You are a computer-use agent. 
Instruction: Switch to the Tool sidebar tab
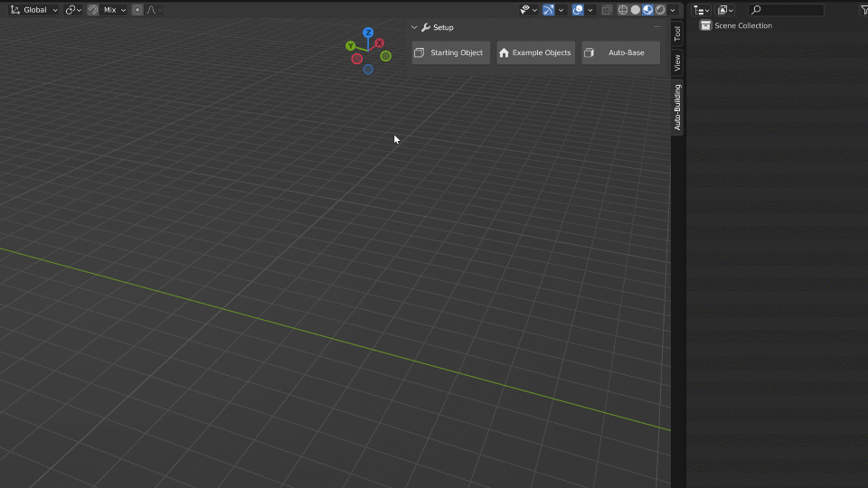point(677,34)
